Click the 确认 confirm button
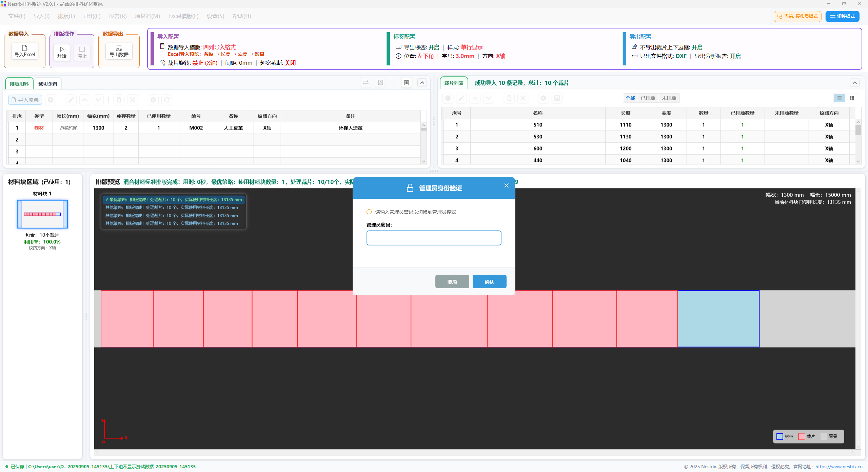Image resolution: width=868 pixels, height=472 pixels. point(489,281)
